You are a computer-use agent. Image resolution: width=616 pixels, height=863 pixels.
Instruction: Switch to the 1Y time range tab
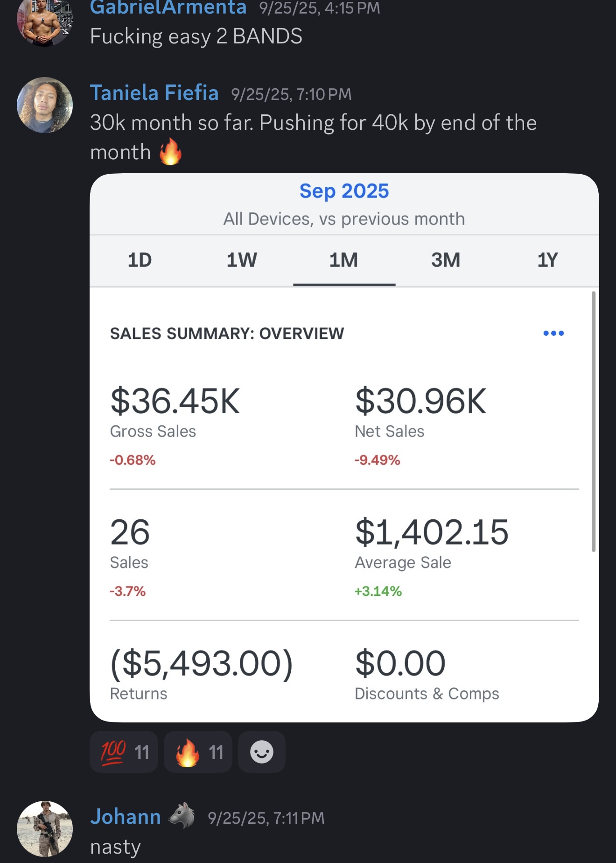pyautogui.click(x=547, y=260)
